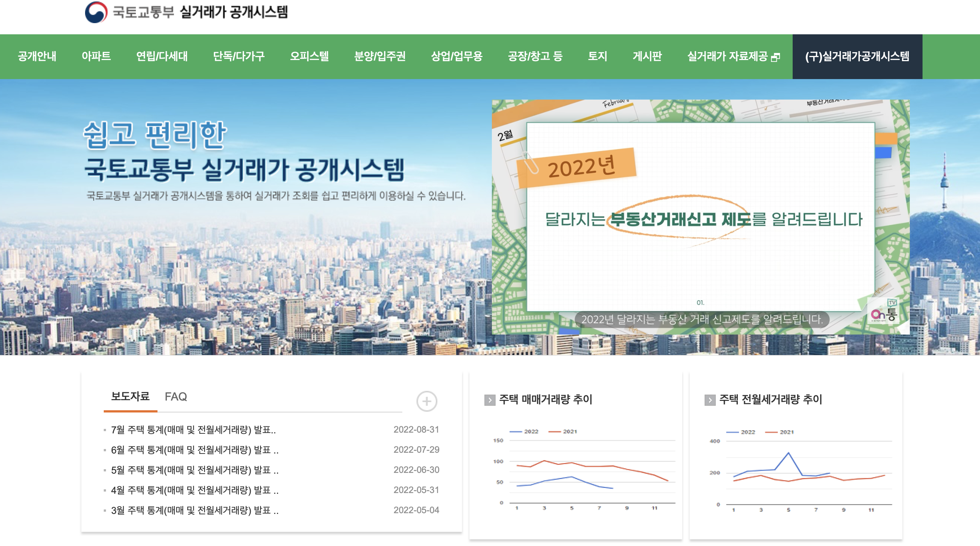The height and width of the screenshot is (546, 980).
Task: Switch to the FAQ tab
Action: 176,397
